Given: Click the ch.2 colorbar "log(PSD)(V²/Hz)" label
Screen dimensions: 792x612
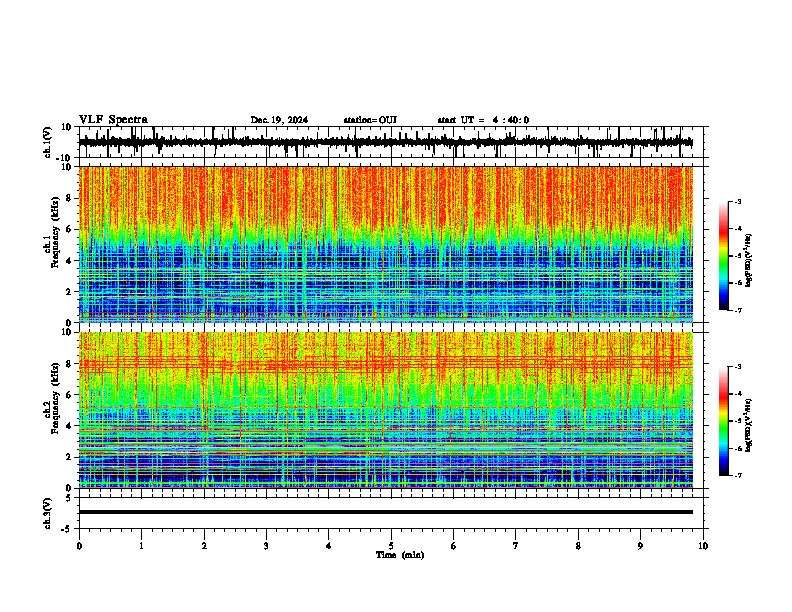Looking at the screenshot, I should 749,425.
